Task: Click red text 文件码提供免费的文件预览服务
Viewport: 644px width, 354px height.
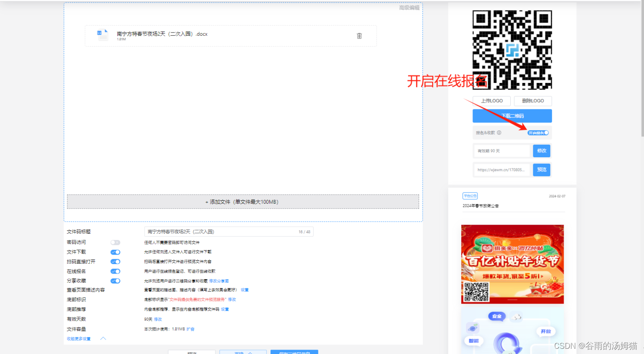Action: tap(198, 300)
